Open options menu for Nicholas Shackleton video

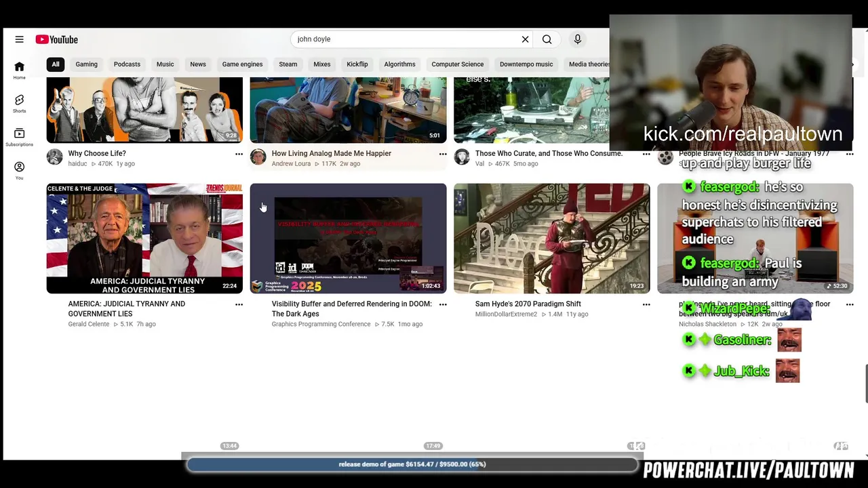(850, 304)
